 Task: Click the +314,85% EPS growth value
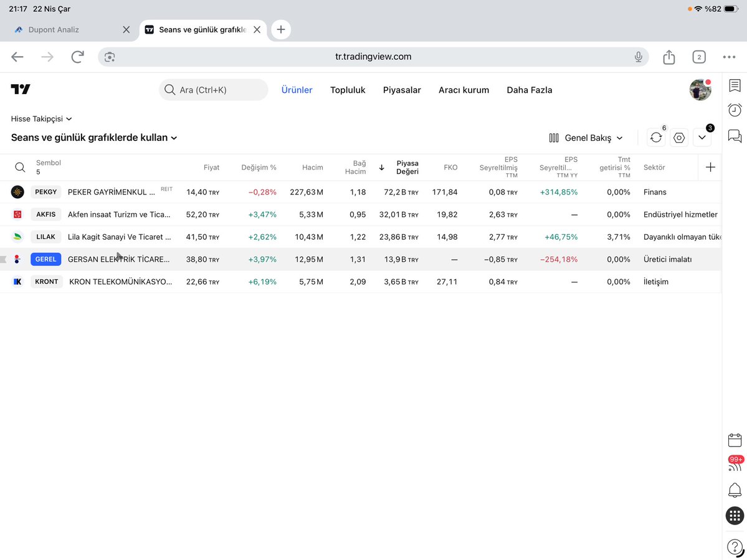pos(558,192)
